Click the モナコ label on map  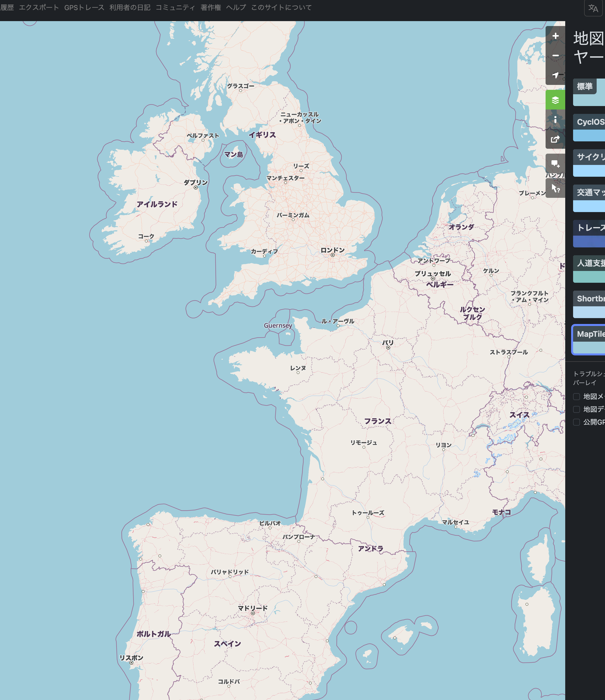click(x=501, y=512)
